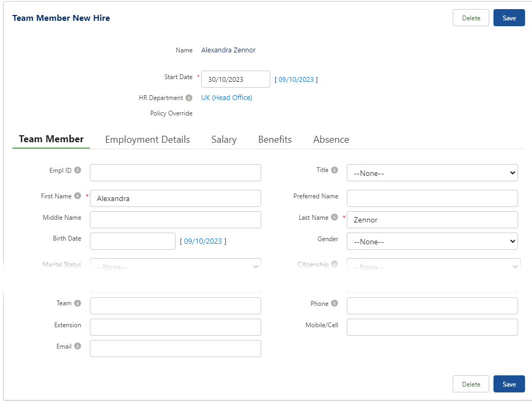Viewport: 532px width, 401px height.
Task: Click into the Start Date field
Action: (x=235, y=79)
